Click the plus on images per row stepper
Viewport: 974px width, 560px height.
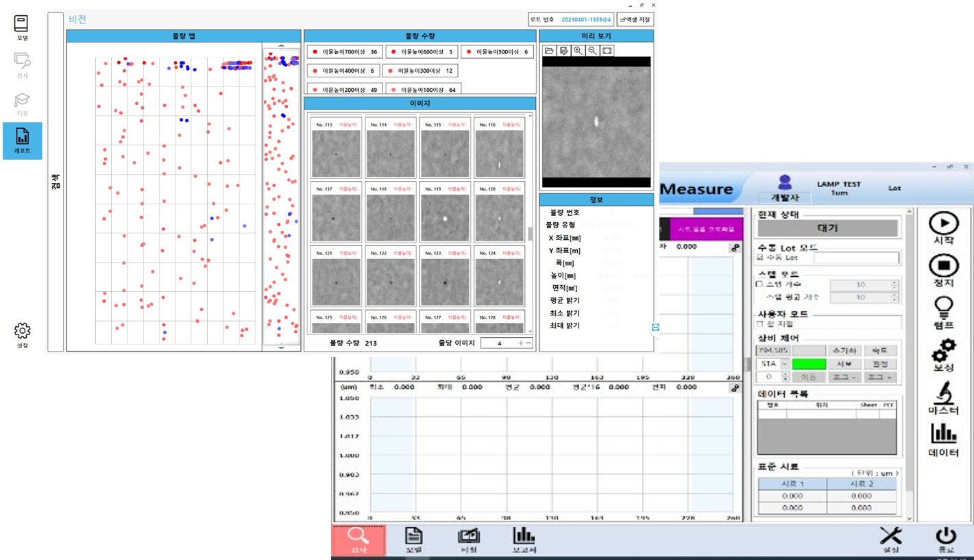pyautogui.click(x=521, y=343)
